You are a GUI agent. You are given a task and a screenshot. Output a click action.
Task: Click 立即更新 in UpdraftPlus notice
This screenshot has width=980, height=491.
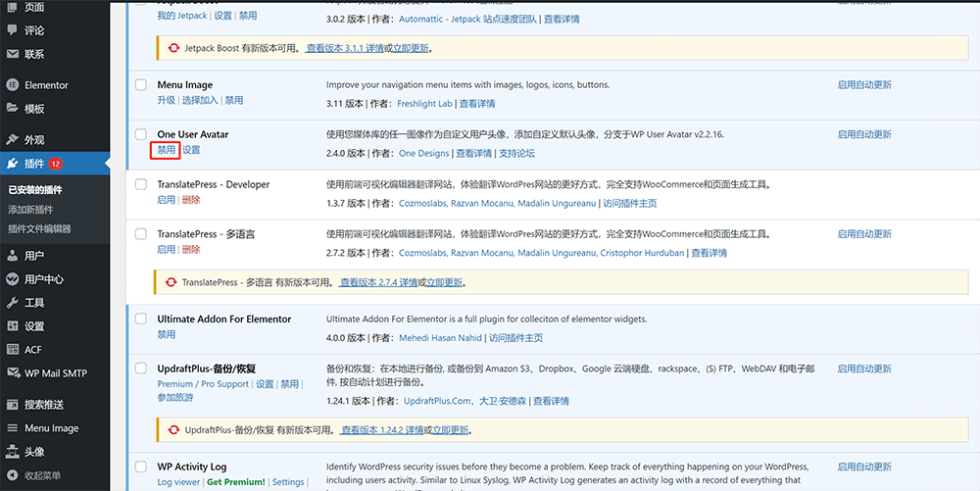tap(451, 430)
